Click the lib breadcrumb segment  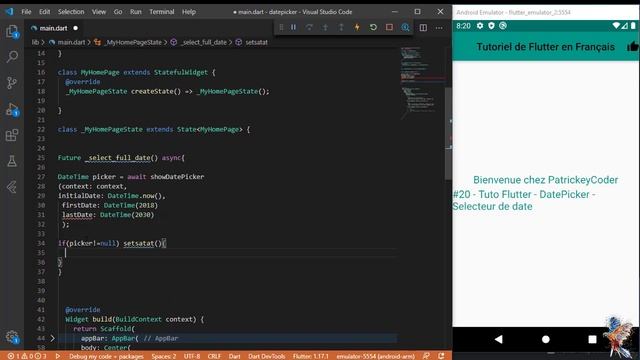click(36, 42)
